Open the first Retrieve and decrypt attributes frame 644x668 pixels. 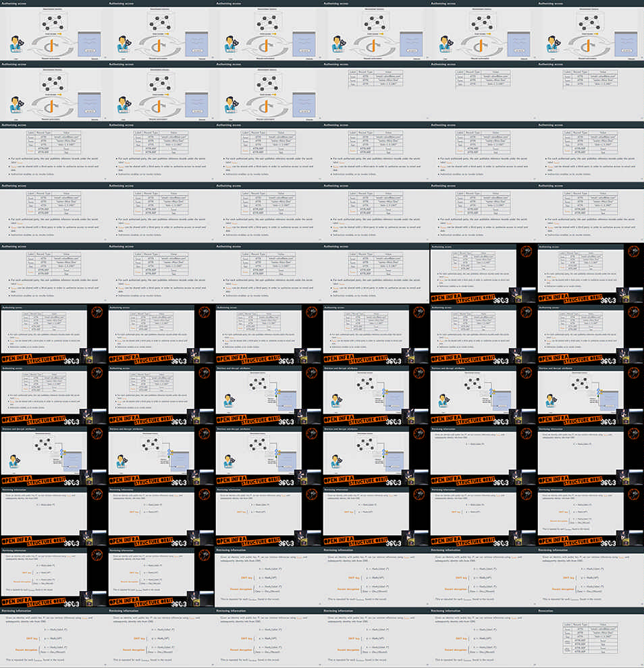[x=268, y=395]
